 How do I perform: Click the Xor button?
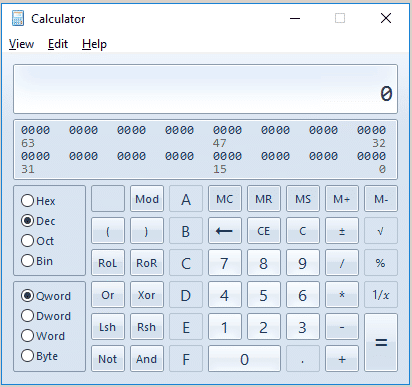pos(147,295)
